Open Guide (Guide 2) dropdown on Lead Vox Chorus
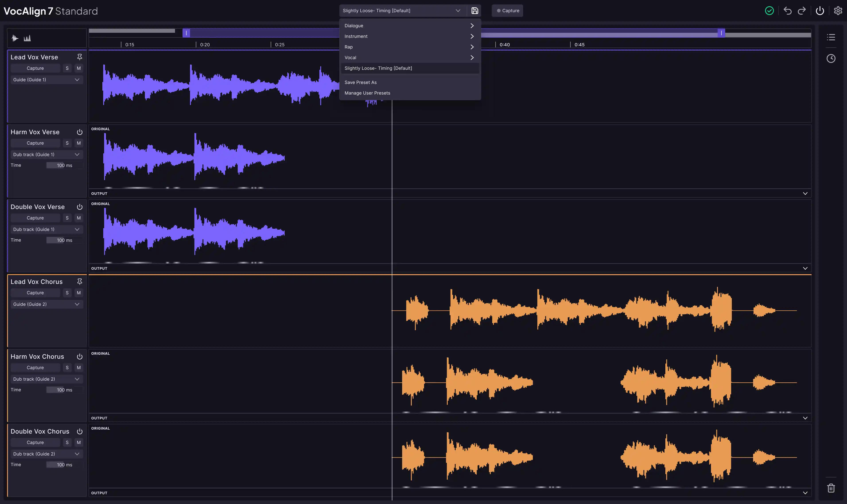 pos(47,304)
